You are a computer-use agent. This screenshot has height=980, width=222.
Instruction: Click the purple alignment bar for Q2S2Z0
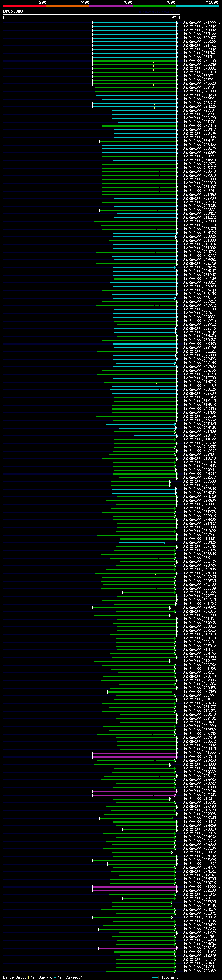click(138, 948)
